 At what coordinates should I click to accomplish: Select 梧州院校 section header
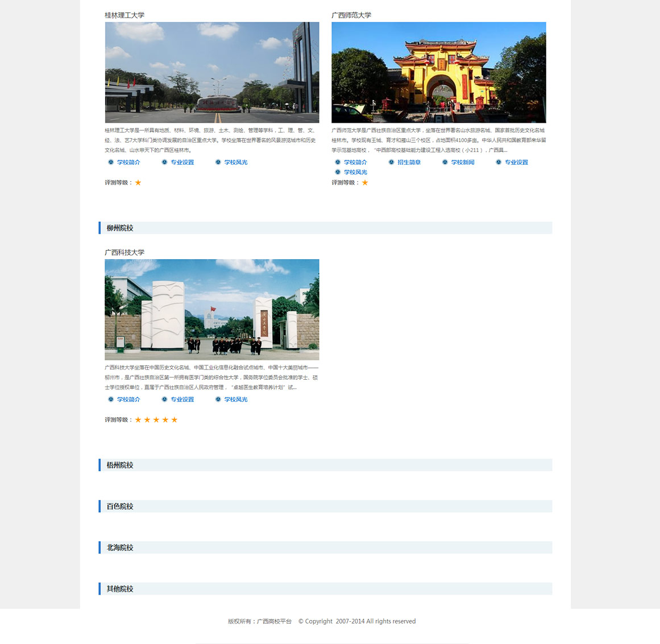[x=325, y=465]
